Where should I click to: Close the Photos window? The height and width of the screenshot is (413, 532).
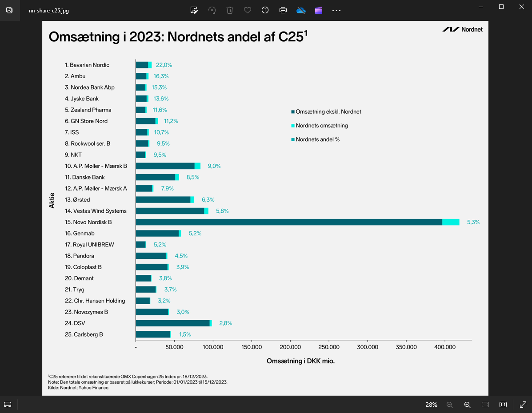[x=521, y=7]
